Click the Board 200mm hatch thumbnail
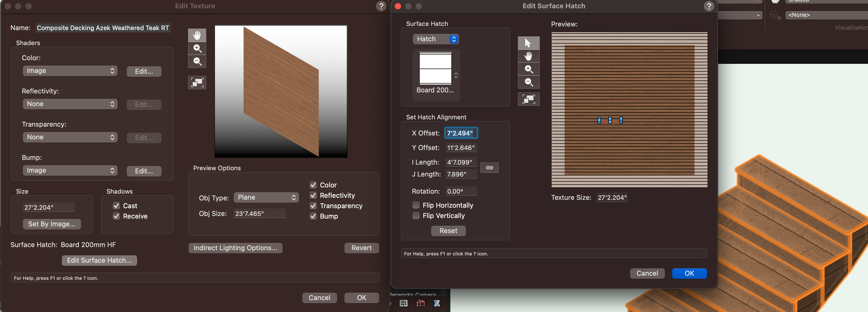The width and height of the screenshot is (868, 312). (x=435, y=69)
